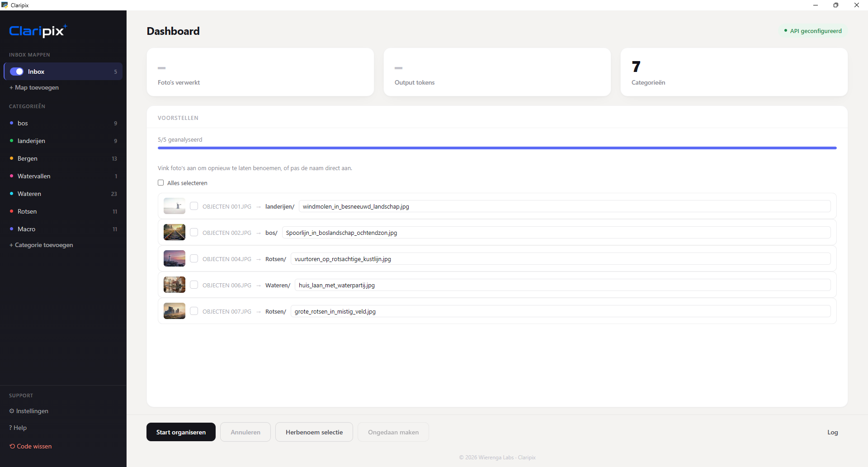Click the bos/ destination label for OBJECTEN 002.JPG
868x467 pixels.
pyautogui.click(x=271, y=233)
